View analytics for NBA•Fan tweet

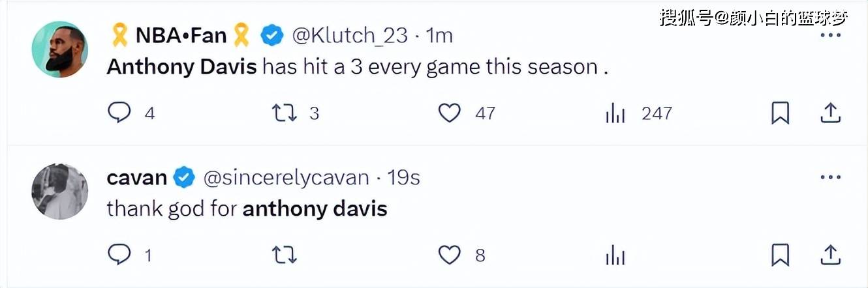click(x=615, y=114)
